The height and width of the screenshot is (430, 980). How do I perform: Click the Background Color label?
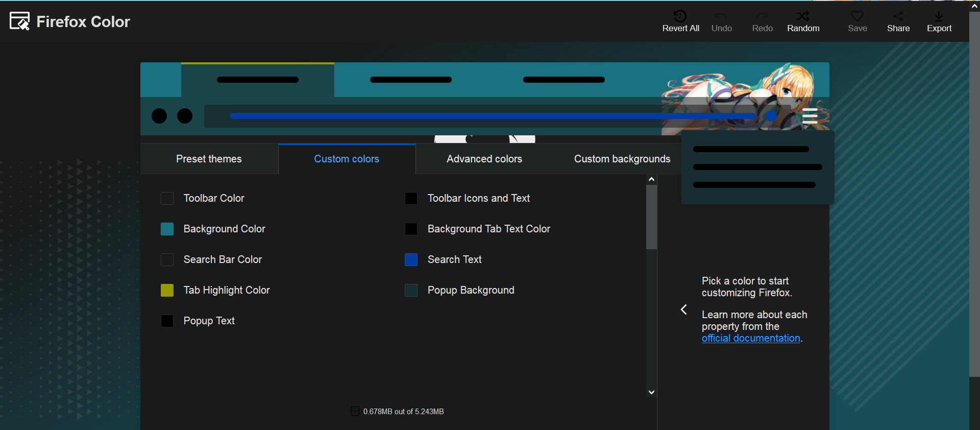click(x=225, y=229)
